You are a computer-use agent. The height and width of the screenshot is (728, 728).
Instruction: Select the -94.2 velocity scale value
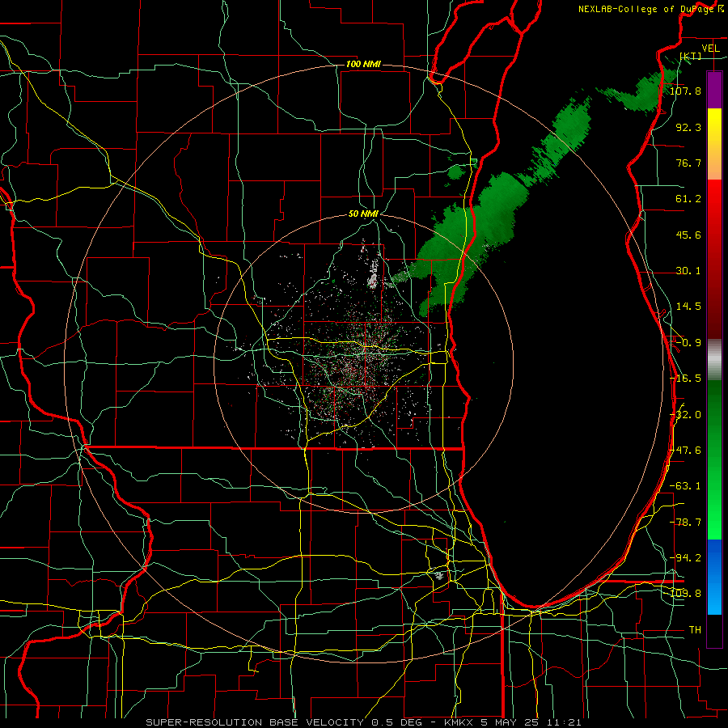(685, 558)
